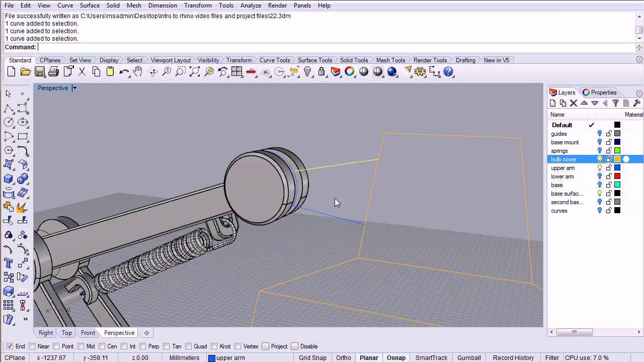Toggle SmartTrack in status bar
The height and width of the screenshot is (362, 644).
pos(431,358)
